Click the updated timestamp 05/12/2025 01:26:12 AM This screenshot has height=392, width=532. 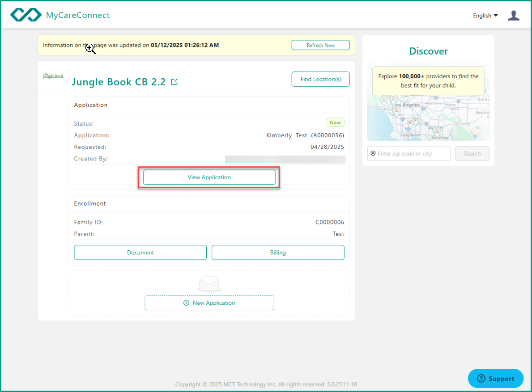[x=185, y=45]
